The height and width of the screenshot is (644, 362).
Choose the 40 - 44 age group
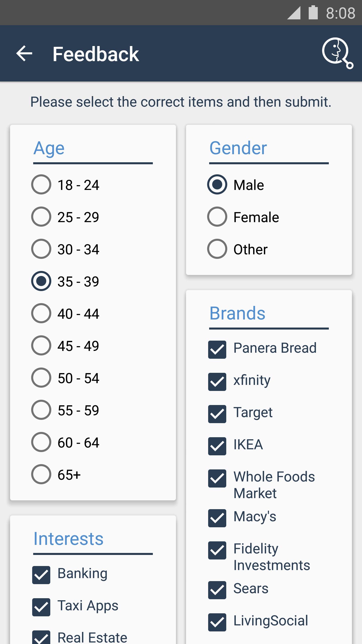(41, 314)
